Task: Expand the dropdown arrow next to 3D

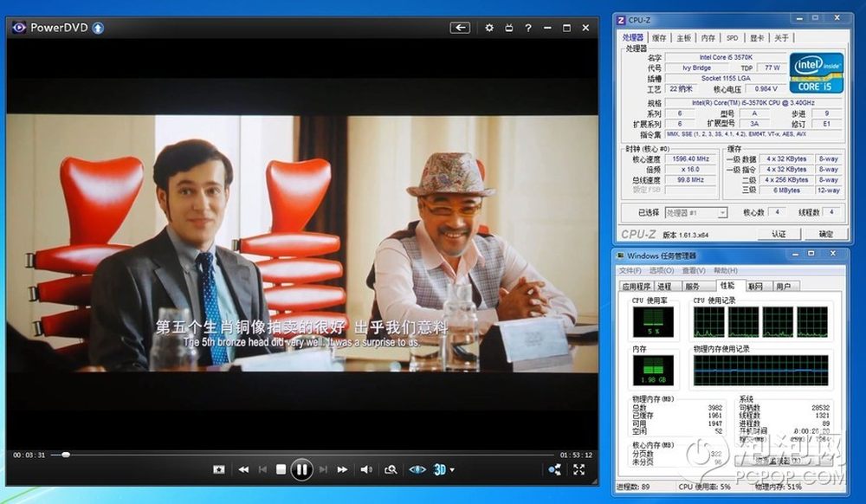Action: click(x=452, y=469)
